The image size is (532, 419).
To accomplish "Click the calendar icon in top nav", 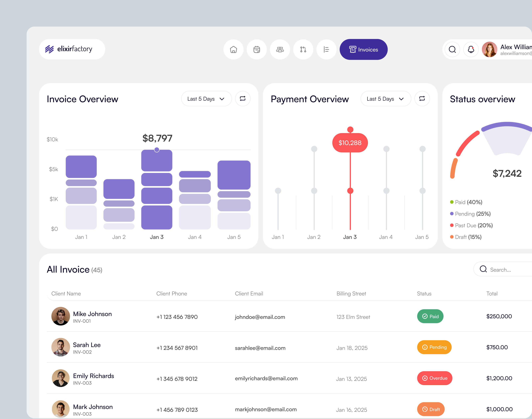I will (257, 50).
